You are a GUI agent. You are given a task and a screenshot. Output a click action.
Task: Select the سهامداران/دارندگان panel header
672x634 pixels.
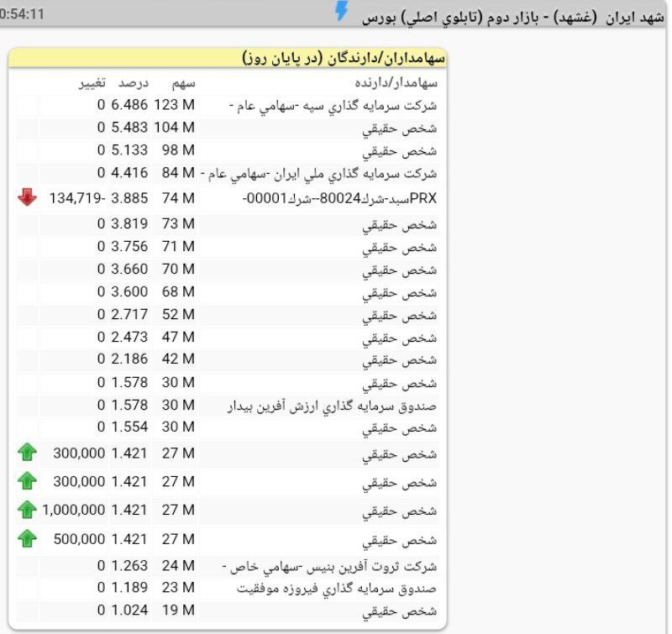pyautogui.click(x=344, y=58)
